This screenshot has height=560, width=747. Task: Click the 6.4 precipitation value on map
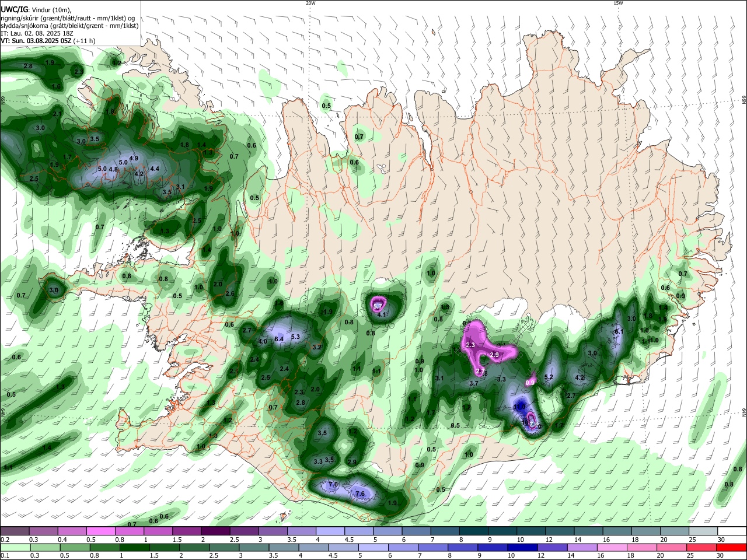pos(279,339)
